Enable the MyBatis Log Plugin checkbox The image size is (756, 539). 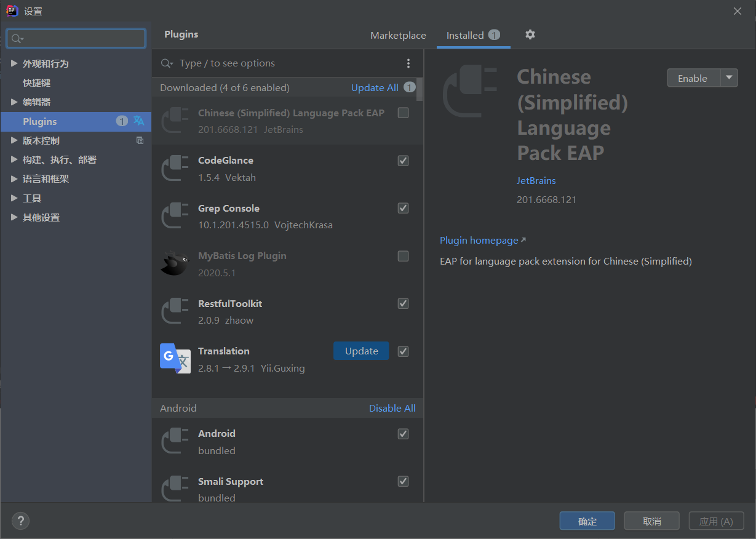point(403,256)
